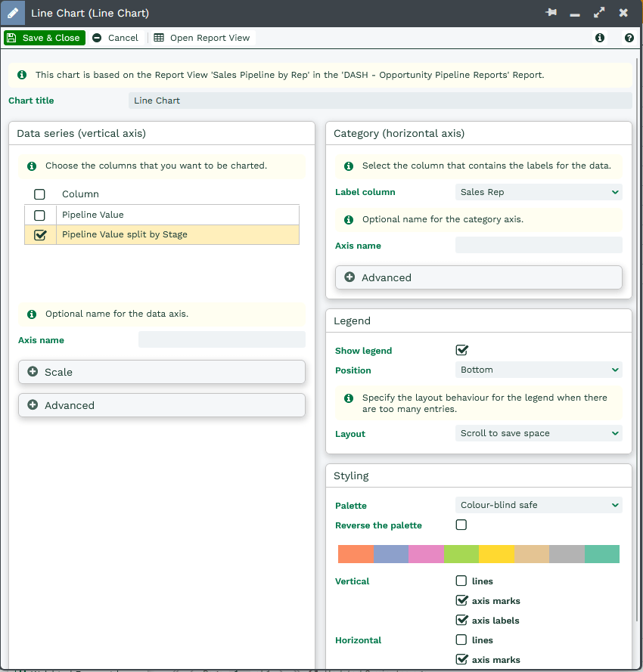Open the Label column dropdown
Viewport: 643px width, 672px height.
click(x=539, y=192)
